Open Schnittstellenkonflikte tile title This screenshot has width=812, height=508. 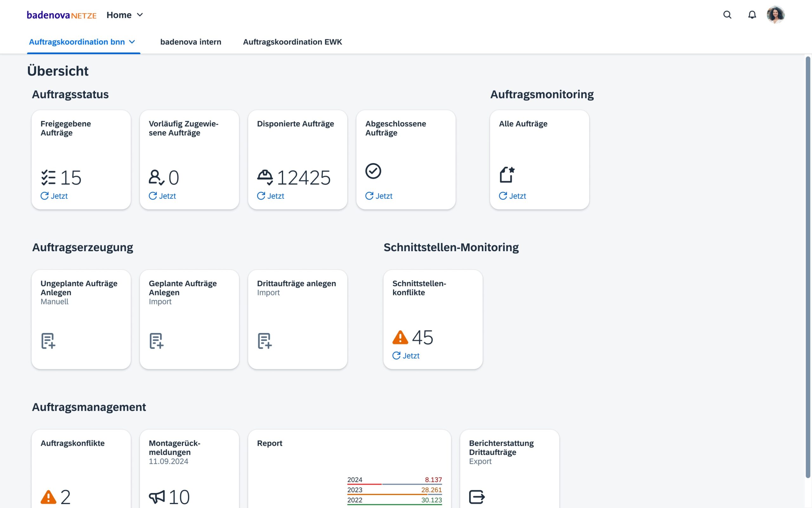[x=419, y=288]
